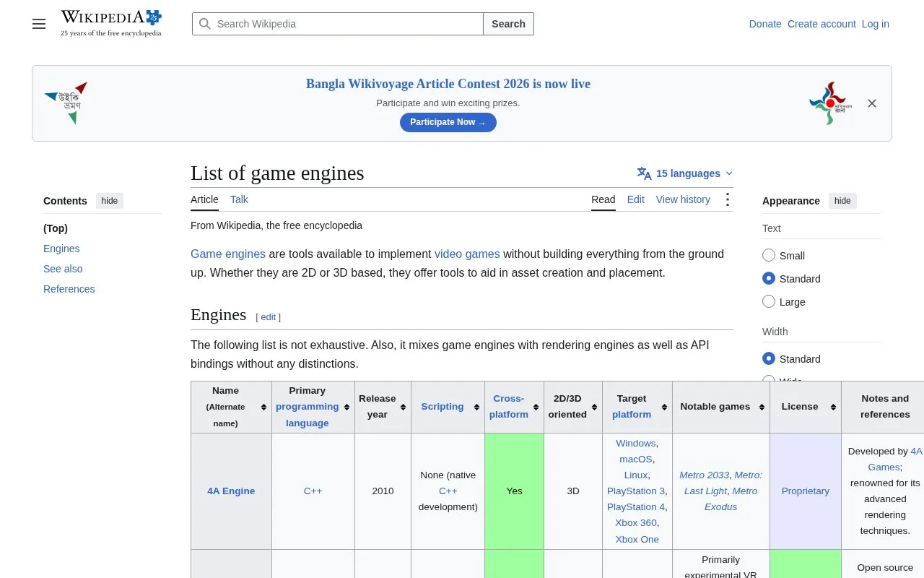924x578 pixels.
Task: Open the Donate link
Action: 765,24
